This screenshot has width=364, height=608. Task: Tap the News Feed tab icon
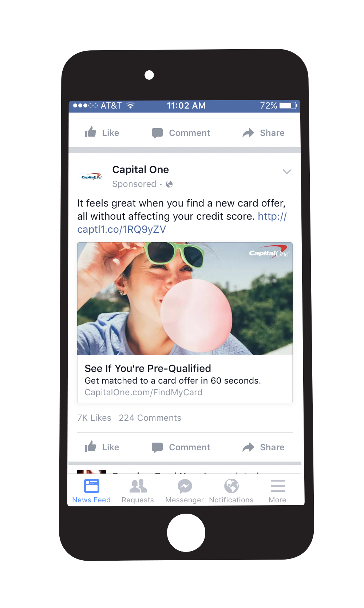pyautogui.click(x=91, y=486)
